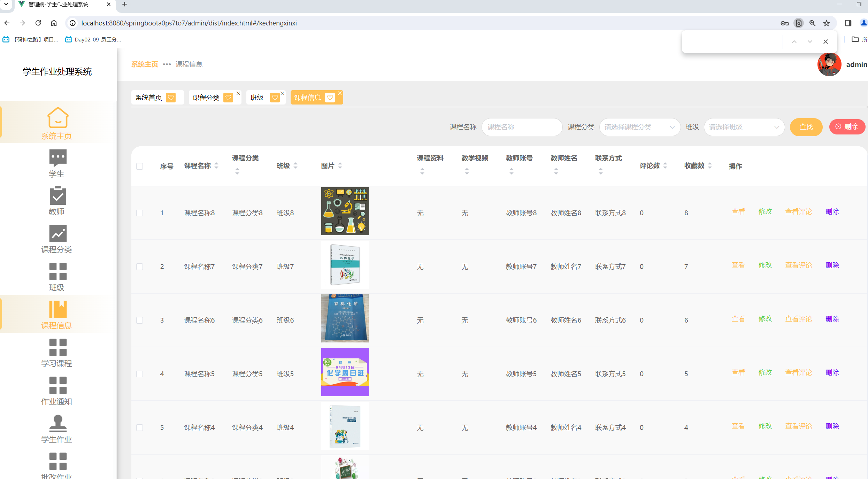This screenshot has width=868, height=479.
Task: Expand the 请选择课程分类 dropdown
Action: tap(639, 127)
